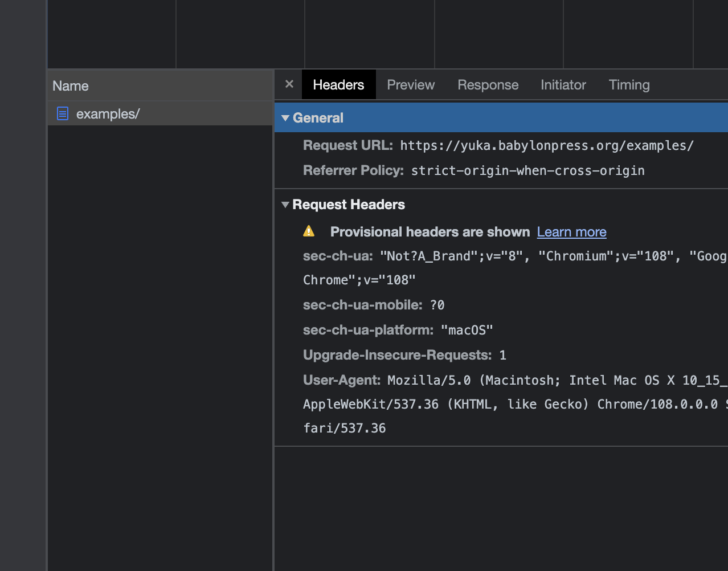Select the Initiator tab

coord(563,84)
